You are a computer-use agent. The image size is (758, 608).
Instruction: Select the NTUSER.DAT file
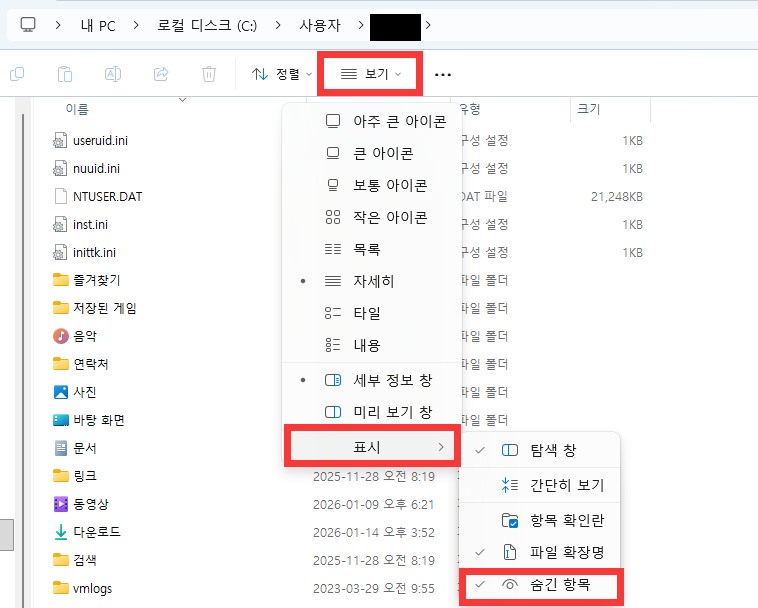[x=107, y=196]
